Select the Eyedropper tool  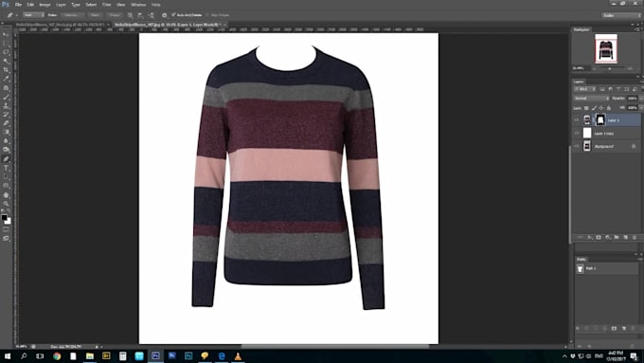point(6,79)
